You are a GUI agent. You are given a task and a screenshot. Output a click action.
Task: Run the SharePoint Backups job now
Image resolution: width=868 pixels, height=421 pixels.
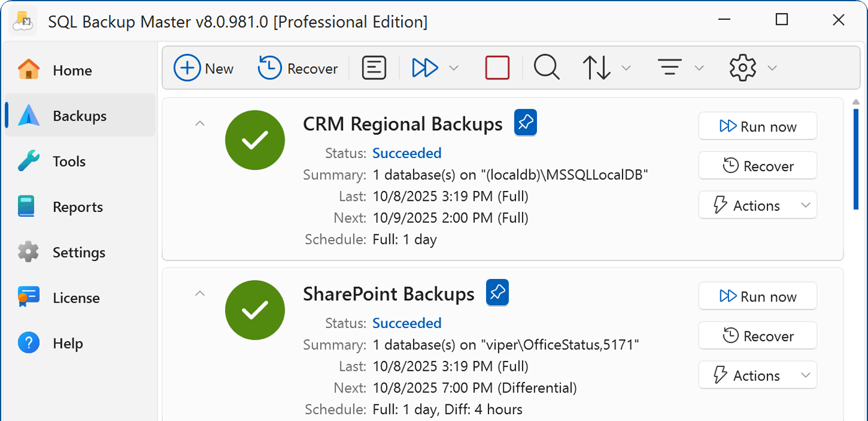pyautogui.click(x=757, y=296)
